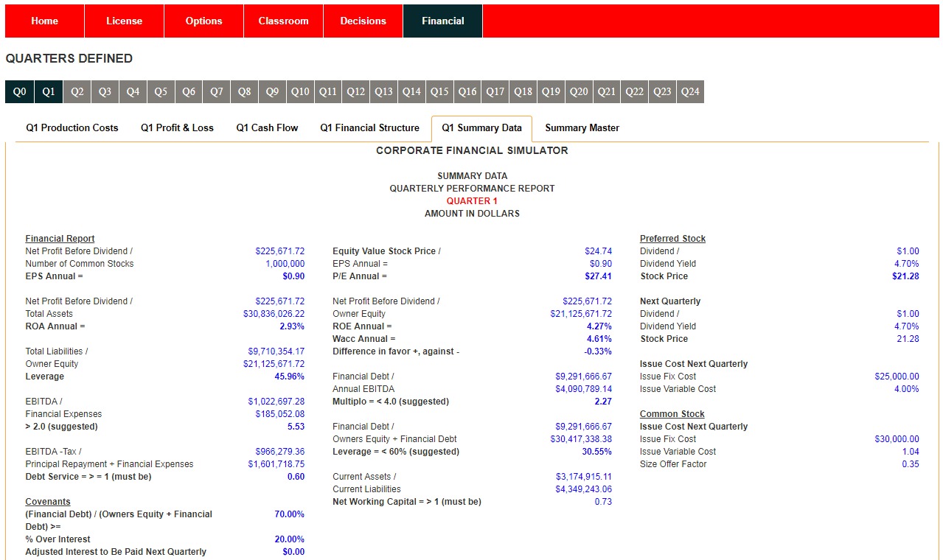Go to quarter Q16
The height and width of the screenshot is (560, 943).
click(x=467, y=92)
